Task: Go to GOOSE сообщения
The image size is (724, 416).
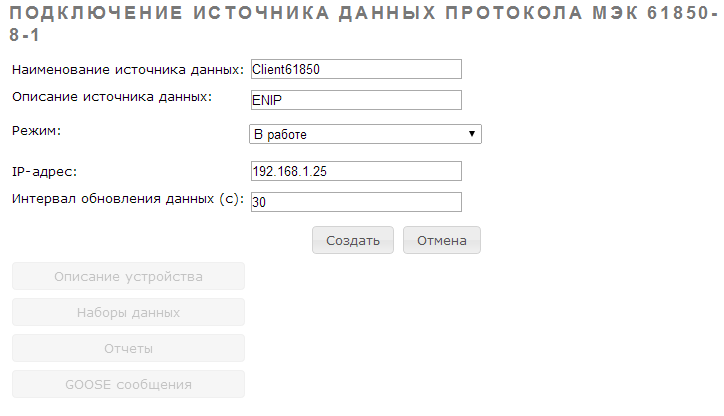Action: [128, 384]
